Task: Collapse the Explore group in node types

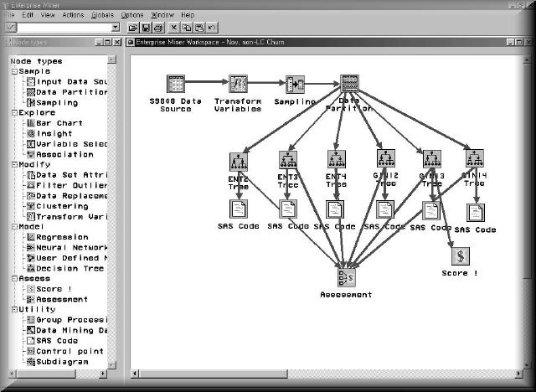Action: pyautogui.click(x=14, y=113)
